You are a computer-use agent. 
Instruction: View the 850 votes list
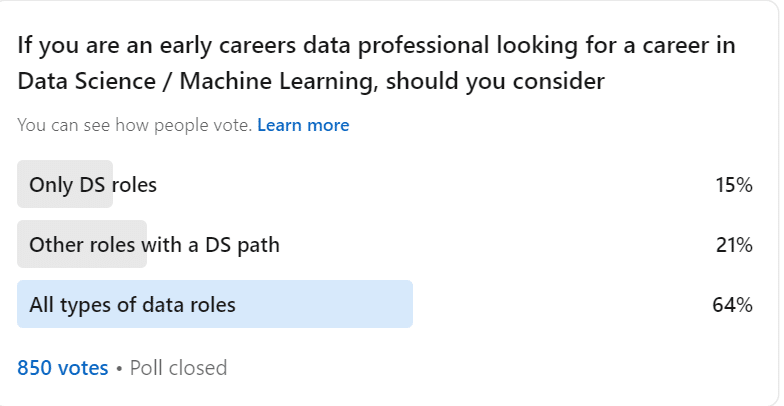tap(62, 368)
